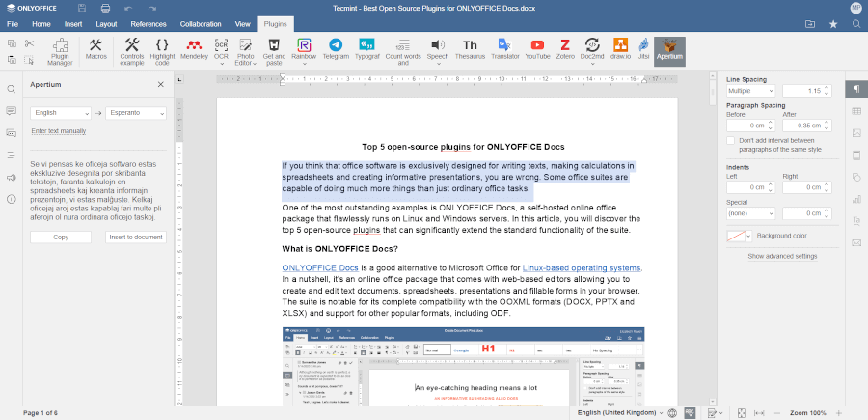Save the document using the toolbar icon
The height and width of the screenshot is (420, 868).
coord(82,9)
